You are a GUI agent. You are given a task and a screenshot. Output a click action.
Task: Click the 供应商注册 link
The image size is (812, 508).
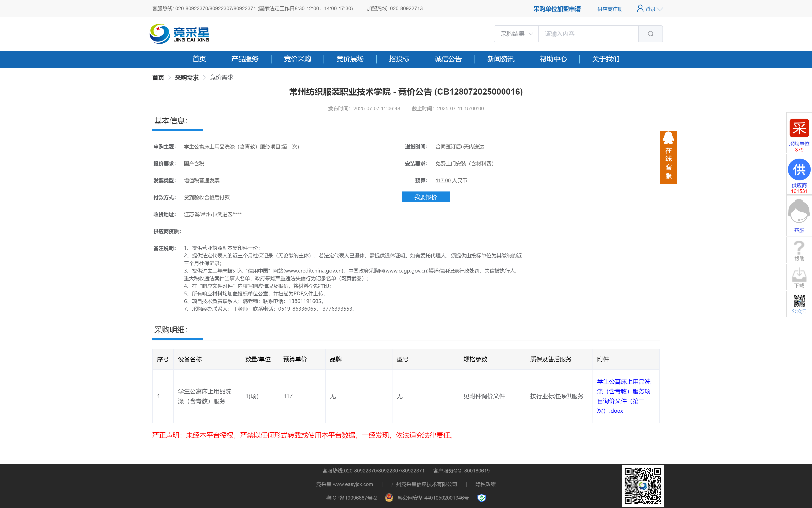click(x=610, y=9)
